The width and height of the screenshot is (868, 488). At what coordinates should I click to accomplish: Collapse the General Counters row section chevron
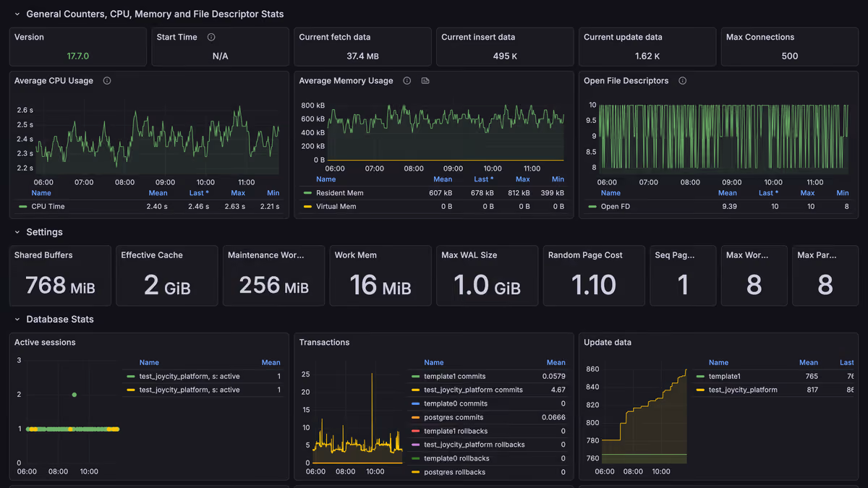tap(17, 14)
